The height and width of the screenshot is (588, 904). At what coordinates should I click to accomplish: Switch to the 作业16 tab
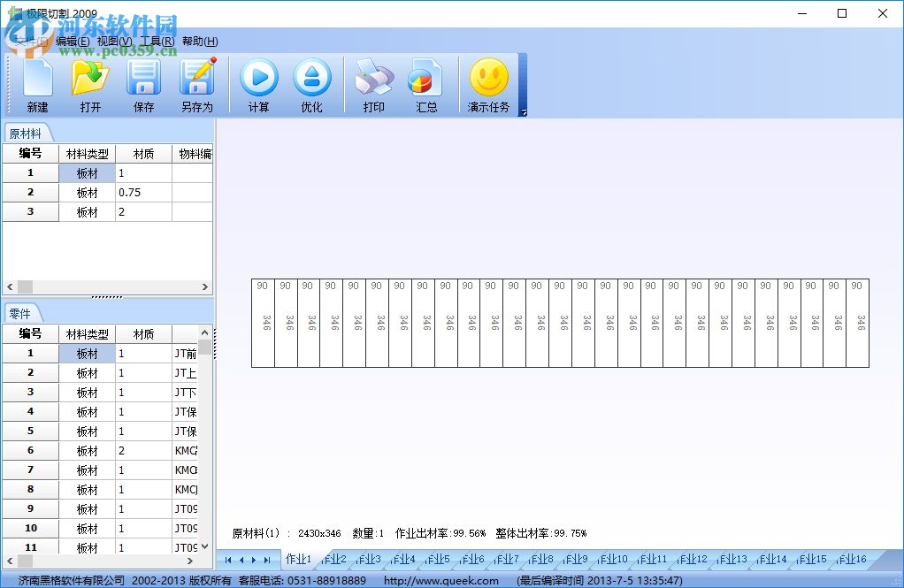point(850,559)
